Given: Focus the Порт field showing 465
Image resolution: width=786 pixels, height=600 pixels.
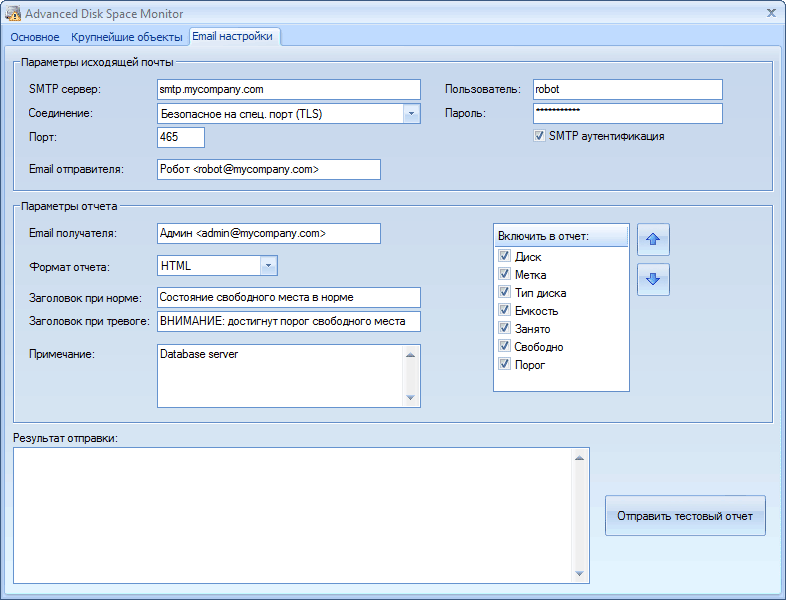Looking at the screenshot, I should point(181,137).
